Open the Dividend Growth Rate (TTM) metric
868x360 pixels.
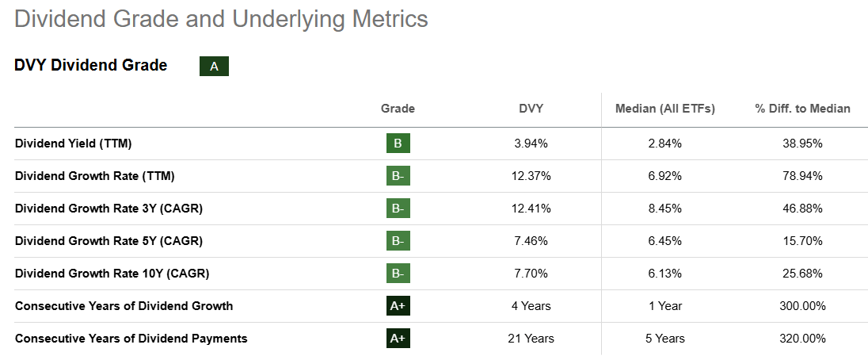click(x=94, y=176)
